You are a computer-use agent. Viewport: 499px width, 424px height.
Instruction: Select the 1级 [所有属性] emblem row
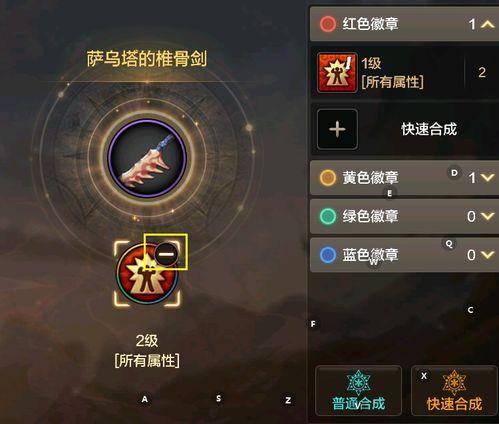tap(405, 72)
